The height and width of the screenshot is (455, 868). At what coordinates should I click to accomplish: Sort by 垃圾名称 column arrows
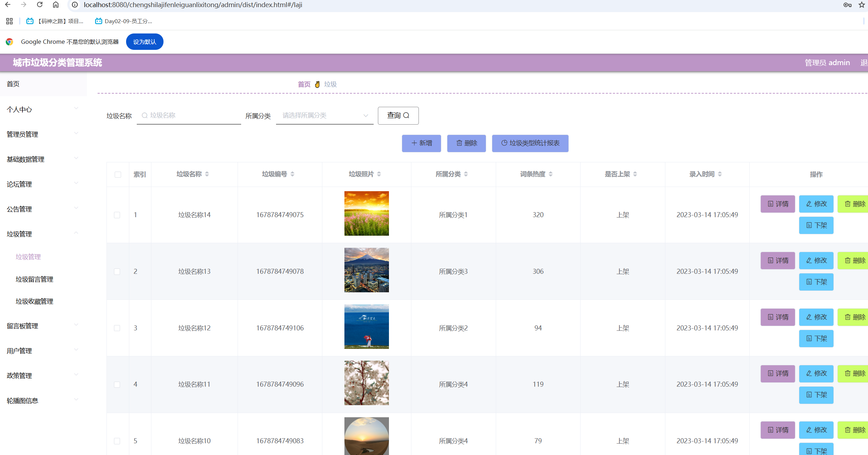(207, 174)
